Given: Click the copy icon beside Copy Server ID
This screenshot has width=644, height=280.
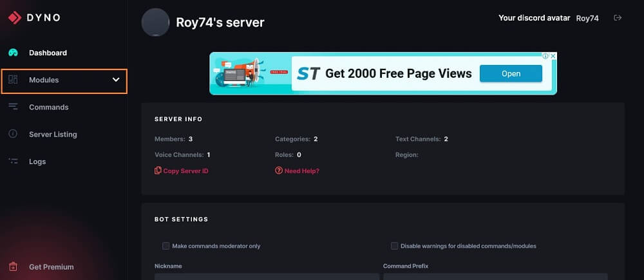Looking at the screenshot, I should pyautogui.click(x=158, y=171).
